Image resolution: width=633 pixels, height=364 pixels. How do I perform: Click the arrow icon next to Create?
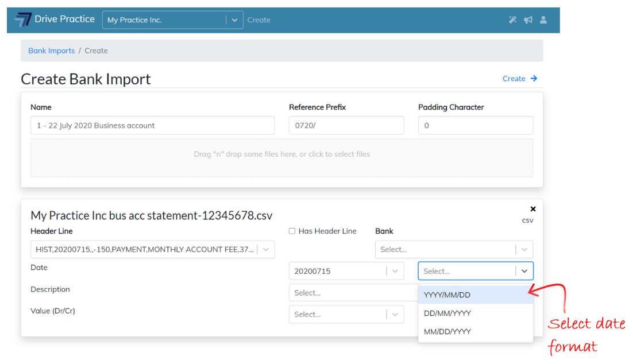[x=534, y=78]
